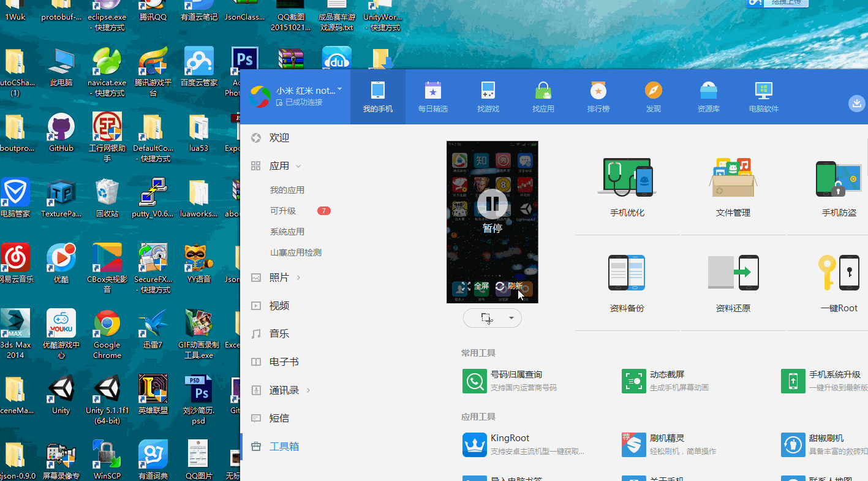Click the 刘沙简历.psd desktop file
Viewport: 868px width, 481px height.
point(199,400)
